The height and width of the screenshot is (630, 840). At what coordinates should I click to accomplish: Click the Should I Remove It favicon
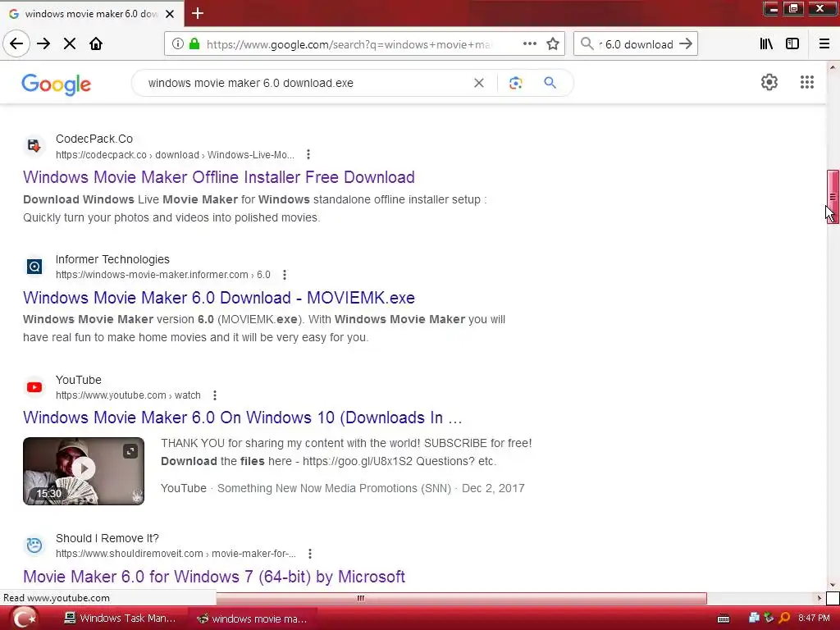[x=34, y=545]
